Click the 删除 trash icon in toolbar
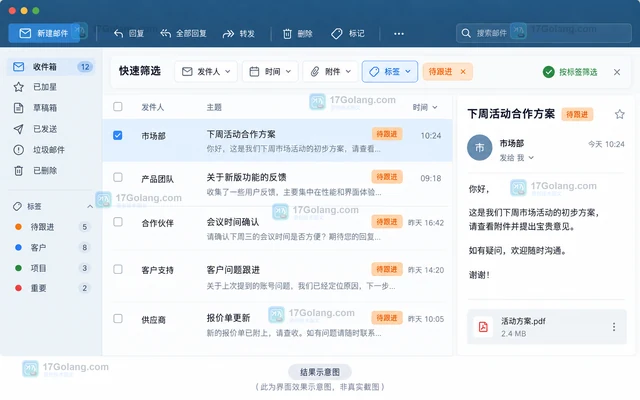 coord(287,34)
